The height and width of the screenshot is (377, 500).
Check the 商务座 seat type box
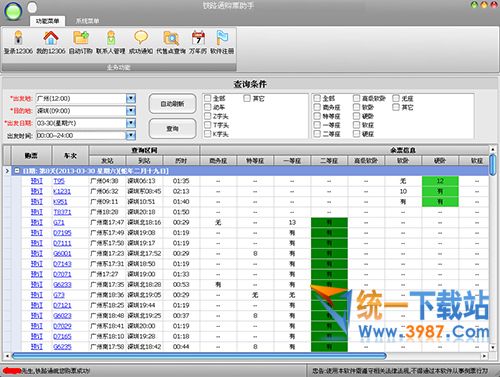317,107
